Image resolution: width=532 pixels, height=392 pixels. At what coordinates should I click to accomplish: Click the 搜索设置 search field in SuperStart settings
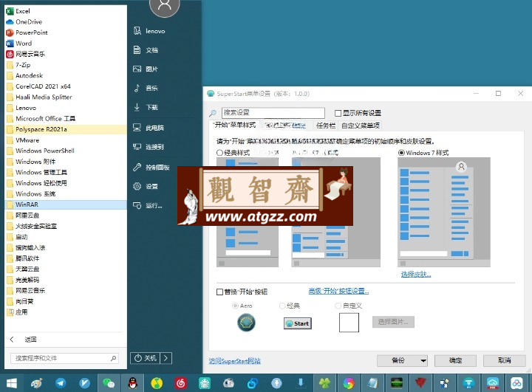tap(273, 113)
